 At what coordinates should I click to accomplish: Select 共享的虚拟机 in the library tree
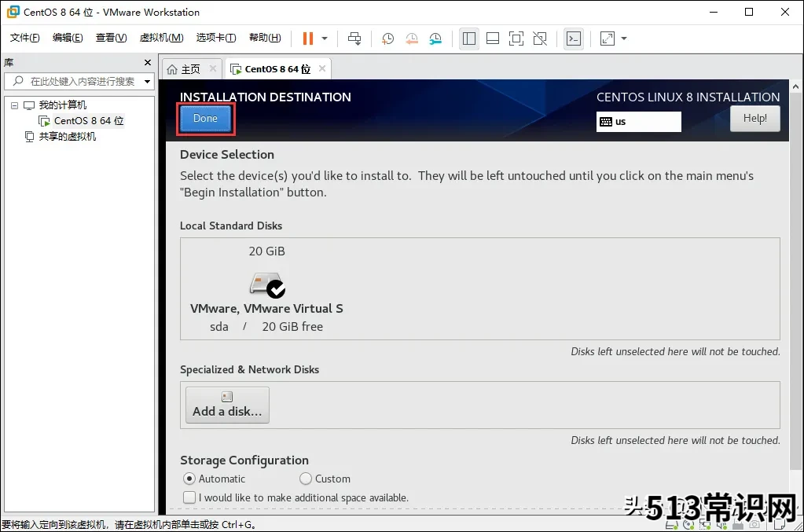(67, 136)
